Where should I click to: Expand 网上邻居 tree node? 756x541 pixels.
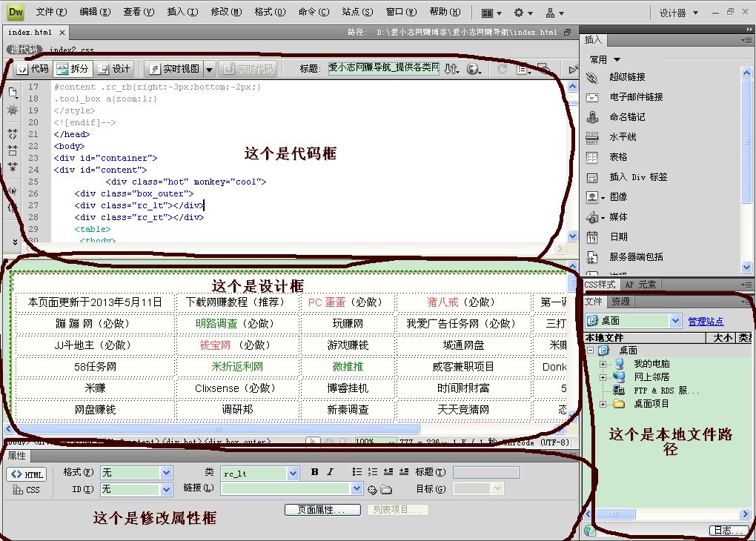[x=603, y=377]
